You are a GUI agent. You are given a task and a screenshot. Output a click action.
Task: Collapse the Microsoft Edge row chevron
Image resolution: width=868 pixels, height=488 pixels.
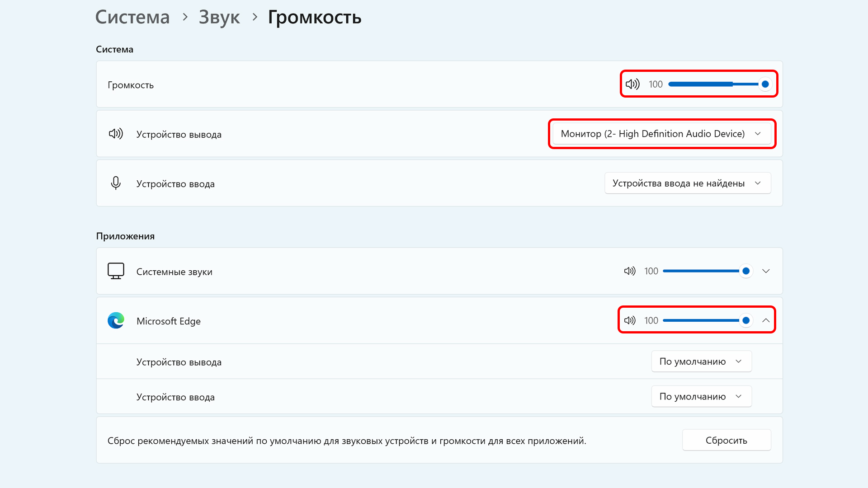(x=766, y=320)
